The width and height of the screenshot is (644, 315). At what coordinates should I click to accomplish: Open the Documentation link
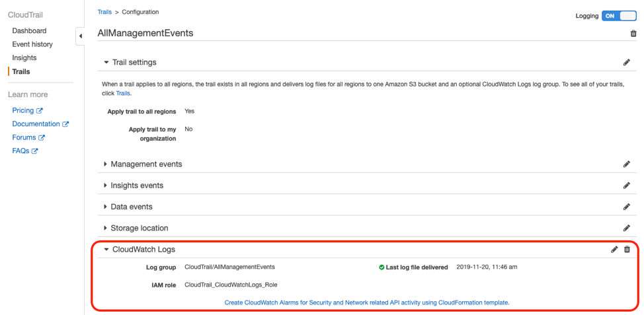click(x=36, y=124)
